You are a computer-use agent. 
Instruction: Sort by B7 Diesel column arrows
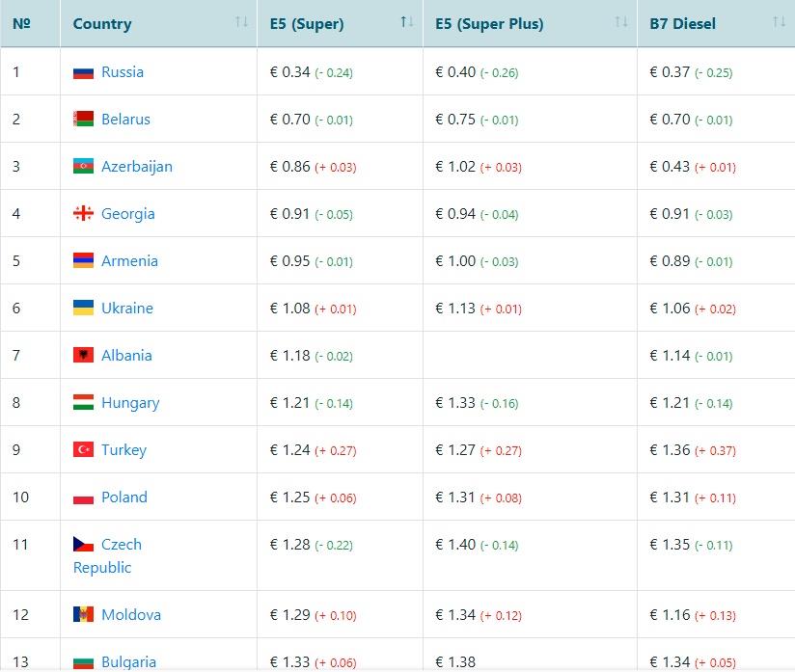780,22
